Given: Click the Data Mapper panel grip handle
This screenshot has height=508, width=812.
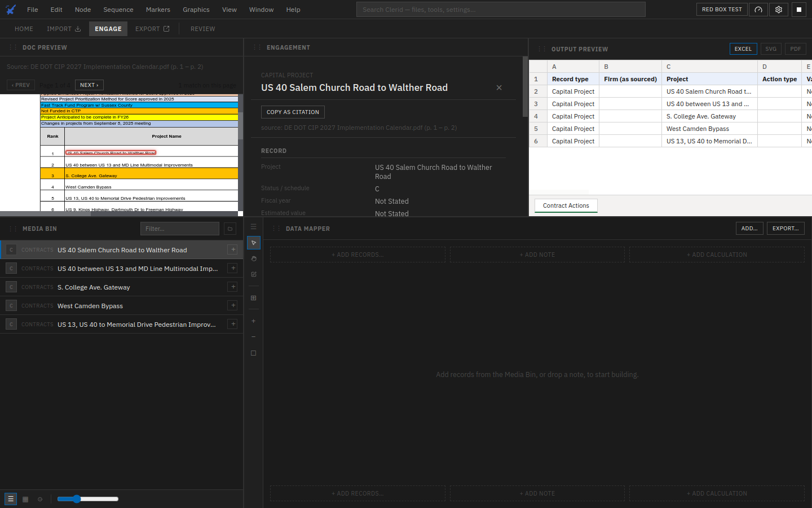Looking at the screenshot, I should click(x=276, y=229).
